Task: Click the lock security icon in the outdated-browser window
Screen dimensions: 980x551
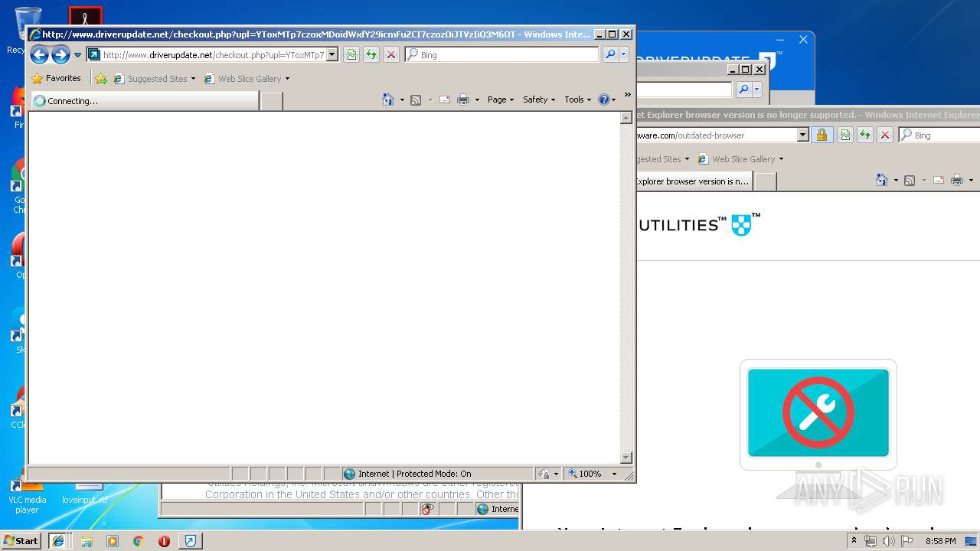Action: point(822,135)
